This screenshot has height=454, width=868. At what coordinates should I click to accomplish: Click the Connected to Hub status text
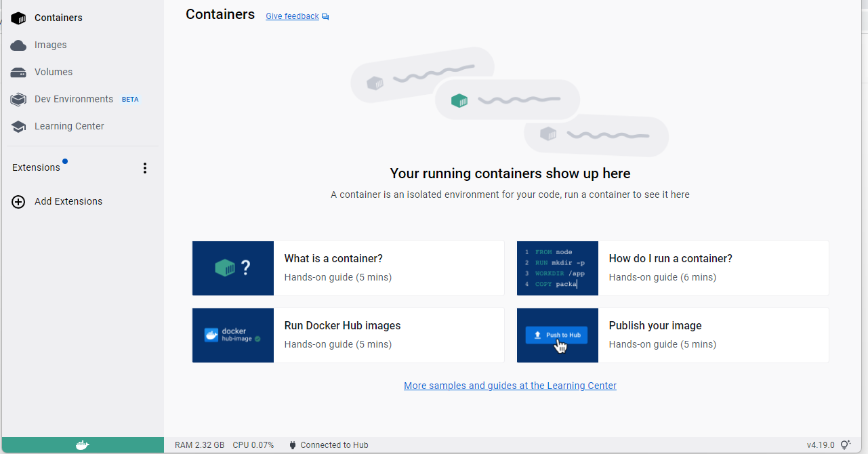coord(335,445)
